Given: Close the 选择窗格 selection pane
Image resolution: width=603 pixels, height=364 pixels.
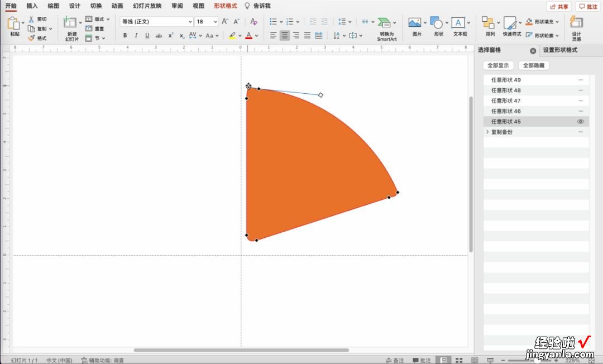Looking at the screenshot, I should [x=533, y=51].
